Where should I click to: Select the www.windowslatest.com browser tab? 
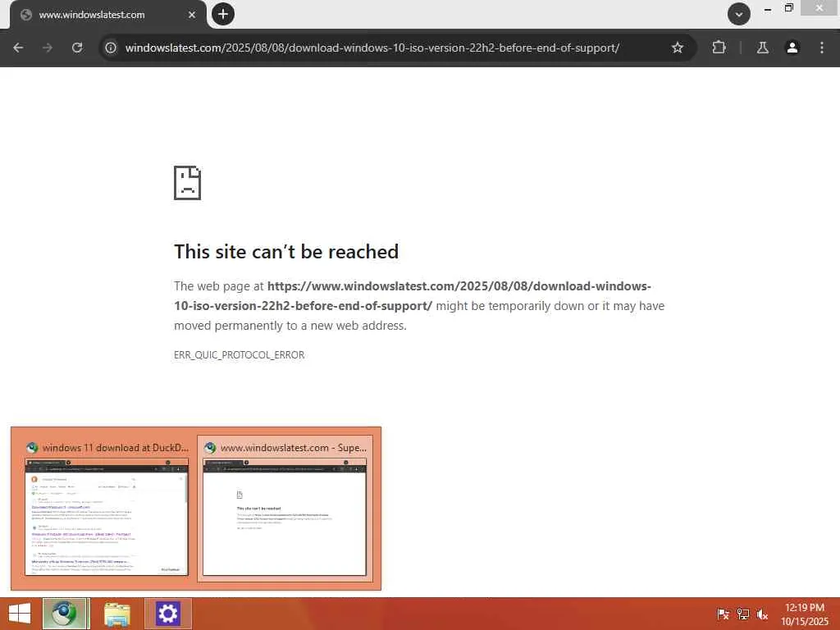(x=107, y=15)
